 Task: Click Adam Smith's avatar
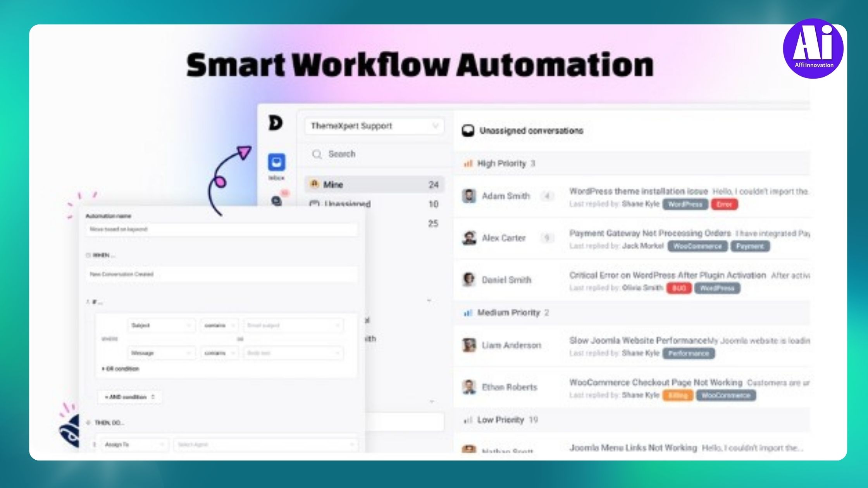pos(469,196)
